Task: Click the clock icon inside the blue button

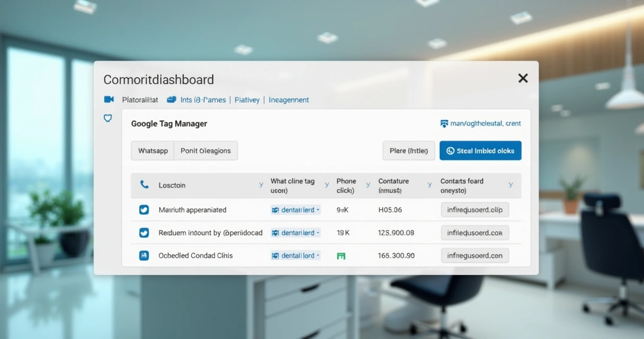Action: coord(451,150)
